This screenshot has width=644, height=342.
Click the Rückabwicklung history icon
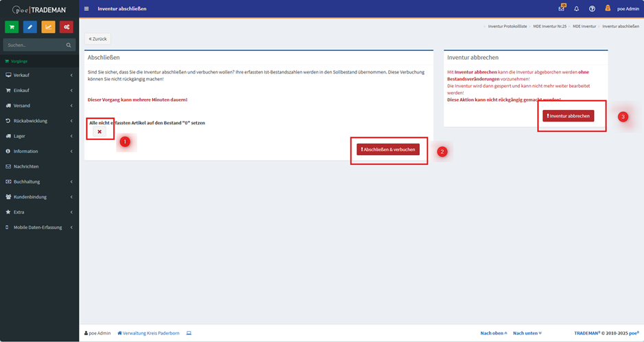click(8, 121)
